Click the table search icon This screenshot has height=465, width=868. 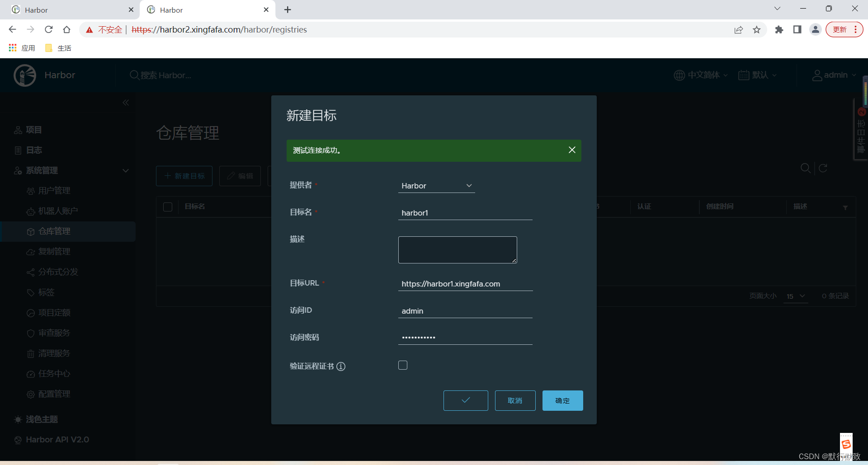tap(805, 168)
